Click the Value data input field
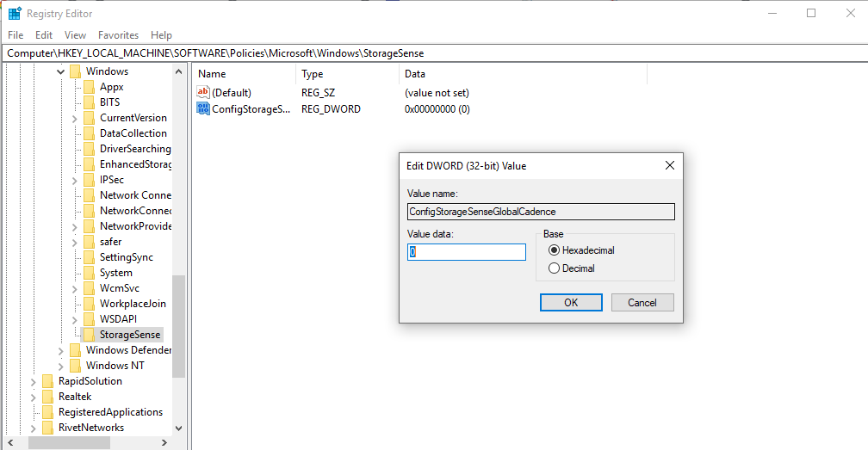 coord(467,252)
